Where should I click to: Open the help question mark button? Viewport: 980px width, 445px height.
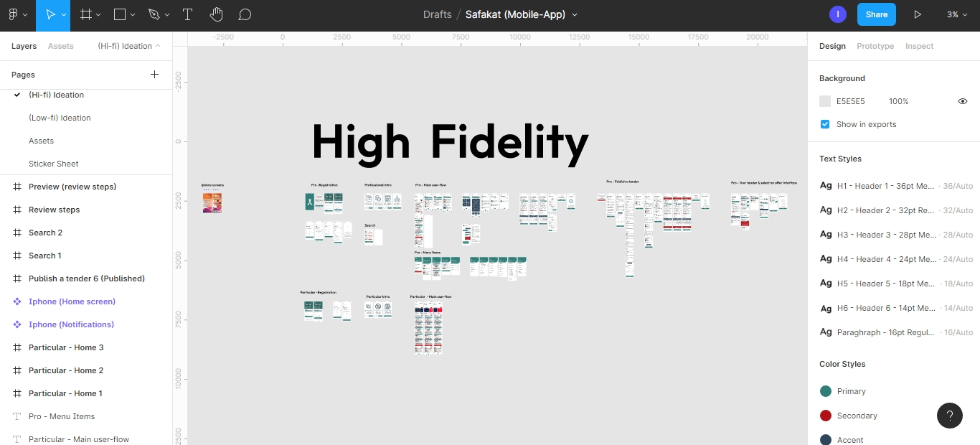(949, 415)
